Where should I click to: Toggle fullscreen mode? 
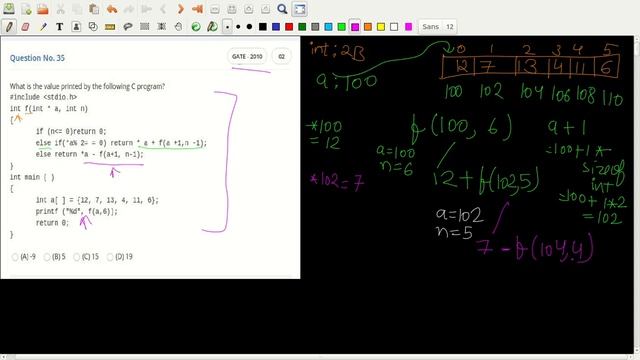click(300, 9)
